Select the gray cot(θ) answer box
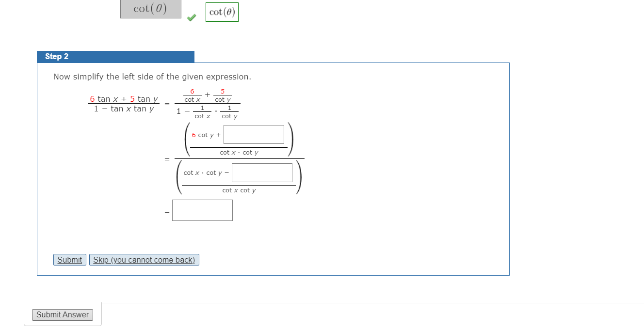Screen dimensions: 644x328 coord(150,9)
